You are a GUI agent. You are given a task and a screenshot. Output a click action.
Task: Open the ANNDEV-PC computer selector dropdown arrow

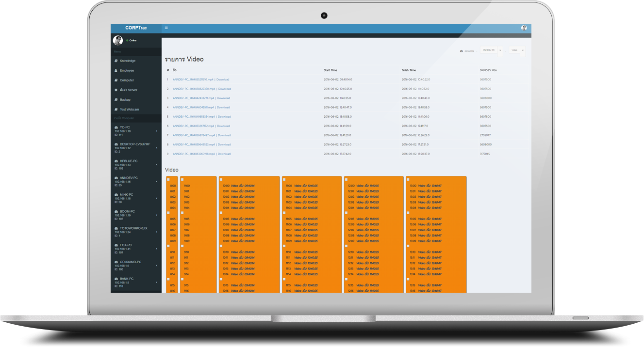pyautogui.click(x=500, y=51)
